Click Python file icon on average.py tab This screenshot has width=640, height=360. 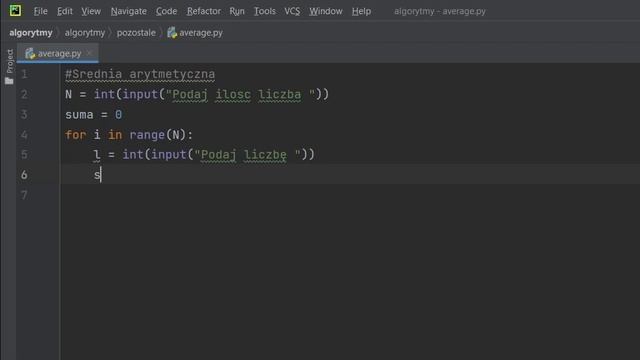click(x=30, y=53)
